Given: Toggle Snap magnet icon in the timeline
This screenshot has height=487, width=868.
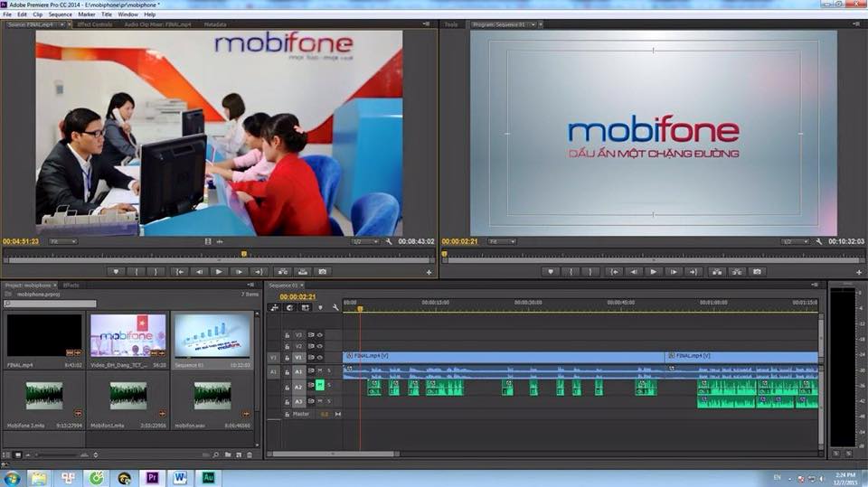Looking at the screenshot, I should click(289, 307).
